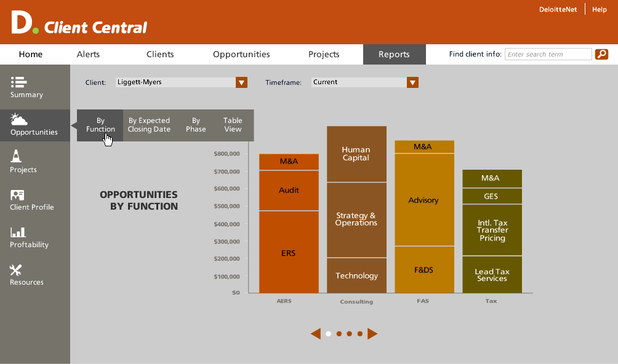Image resolution: width=618 pixels, height=364 pixels.
Task: Open Resources tools icon in sidebar
Action: point(16,270)
